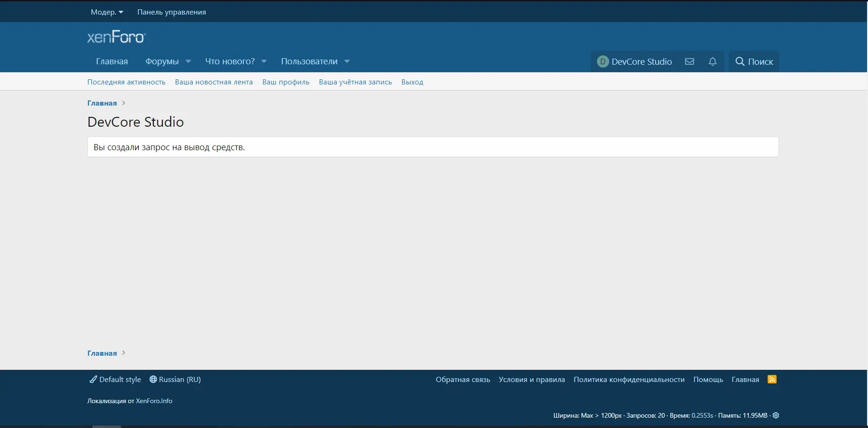Click the bottom Главная breadcrumb

pyautogui.click(x=102, y=353)
